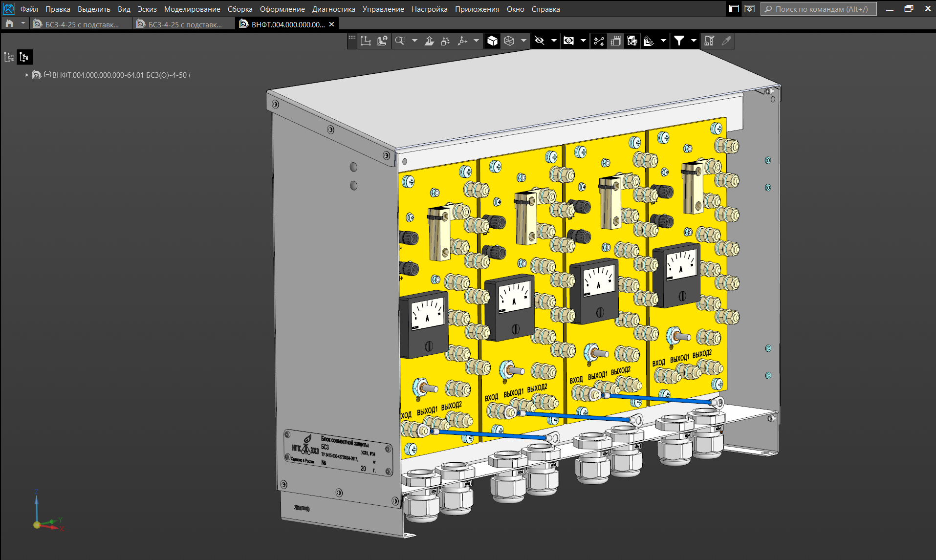Open the Моделирование menu

(x=192, y=9)
